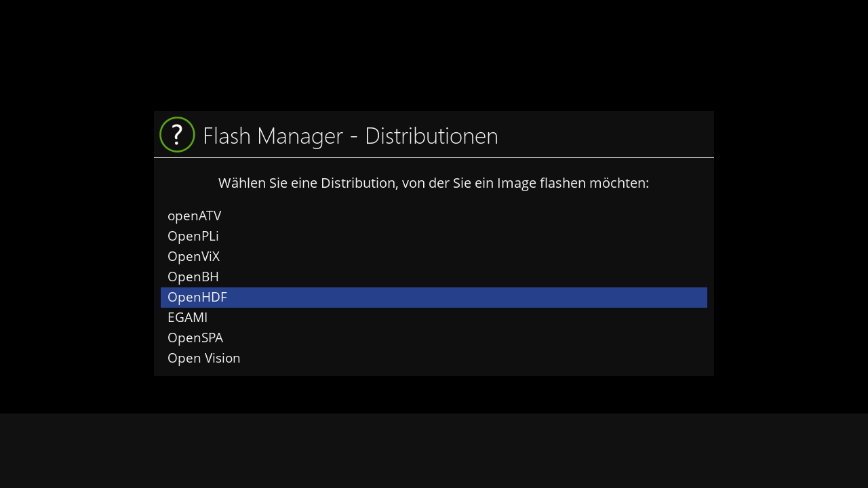
Task: Click the empty header space right of the title
Action: tap(610, 136)
